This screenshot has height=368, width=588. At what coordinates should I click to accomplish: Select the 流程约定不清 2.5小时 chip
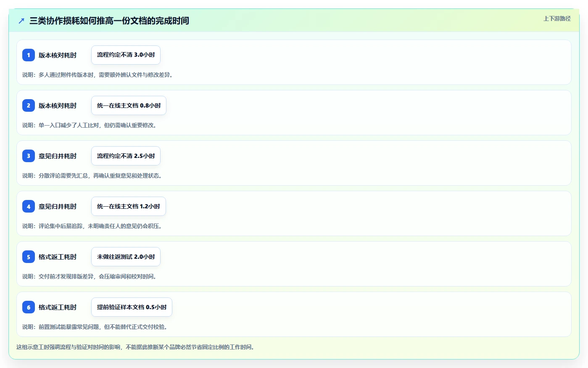pyautogui.click(x=126, y=156)
